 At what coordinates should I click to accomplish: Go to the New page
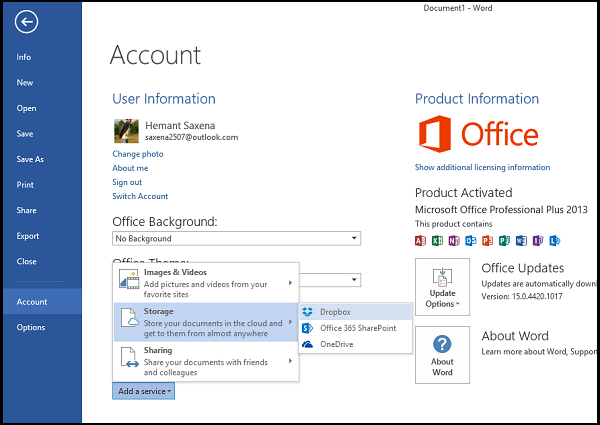(25, 83)
